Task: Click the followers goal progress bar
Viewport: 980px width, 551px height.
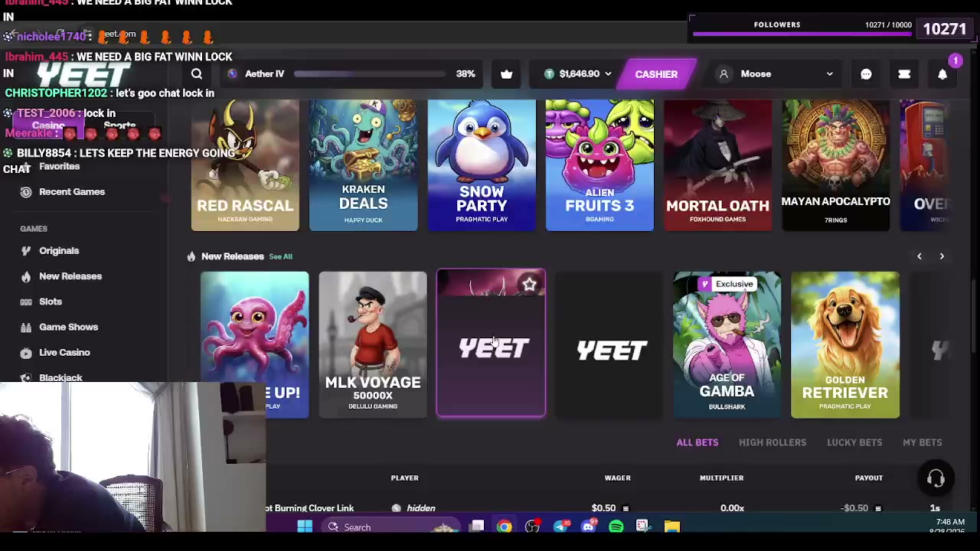Action: point(802,35)
